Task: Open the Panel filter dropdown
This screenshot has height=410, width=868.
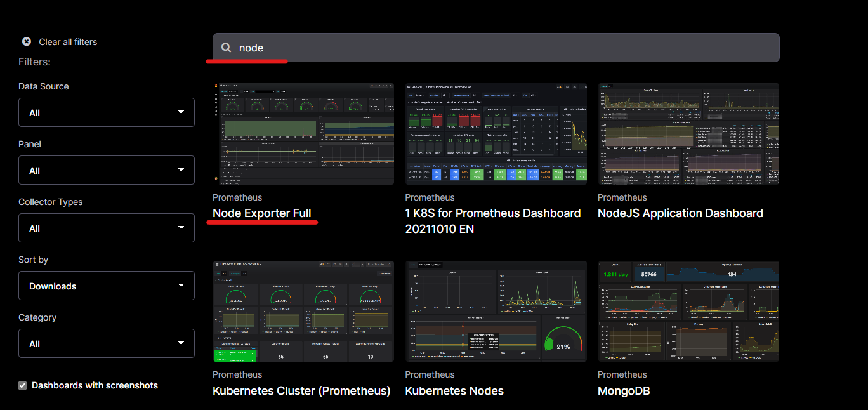Action: click(107, 170)
